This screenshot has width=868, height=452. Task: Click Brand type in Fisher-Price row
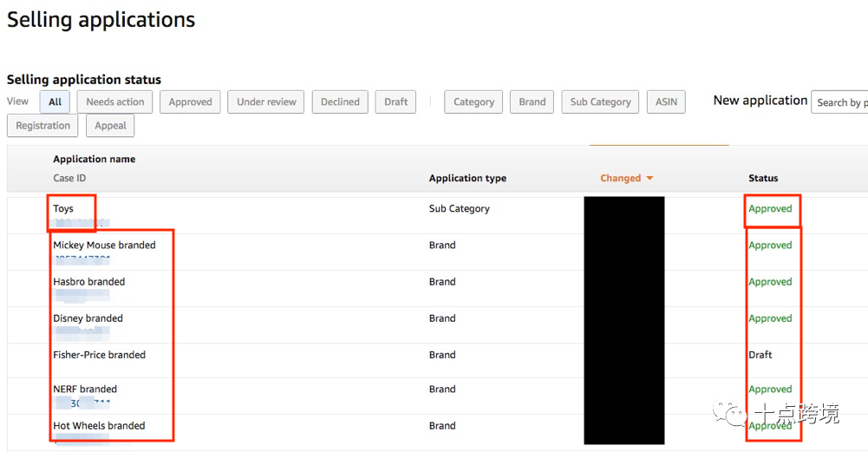pos(442,355)
